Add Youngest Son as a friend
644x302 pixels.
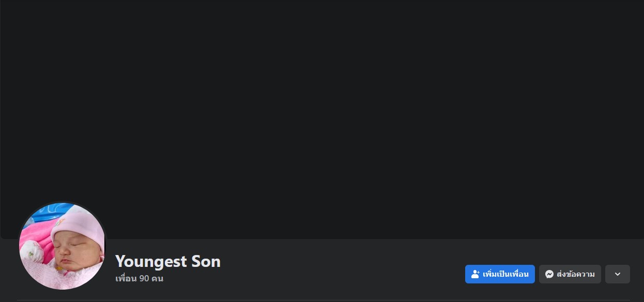point(500,274)
